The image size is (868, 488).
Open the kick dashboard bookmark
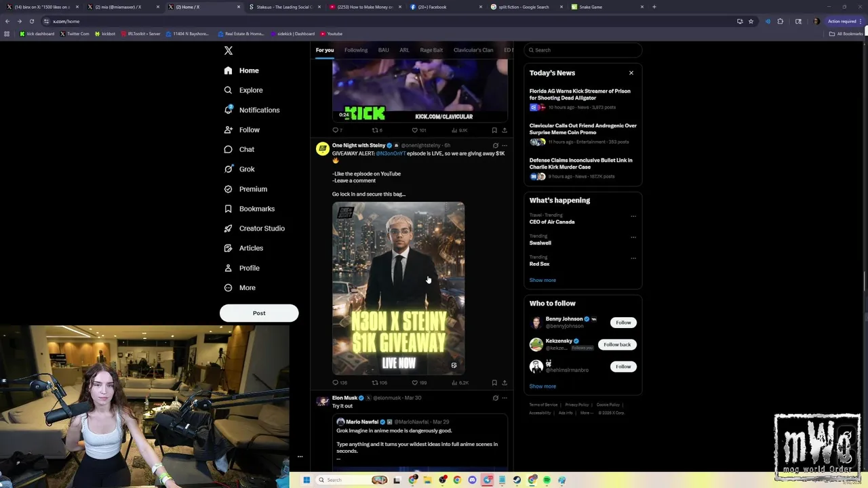click(37, 34)
